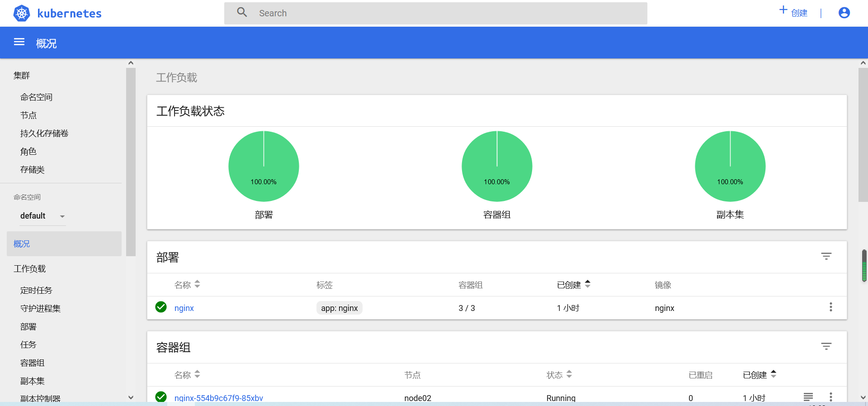Click the 容器组 100.00% pie chart
This screenshot has height=406, width=868.
click(x=497, y=166)
